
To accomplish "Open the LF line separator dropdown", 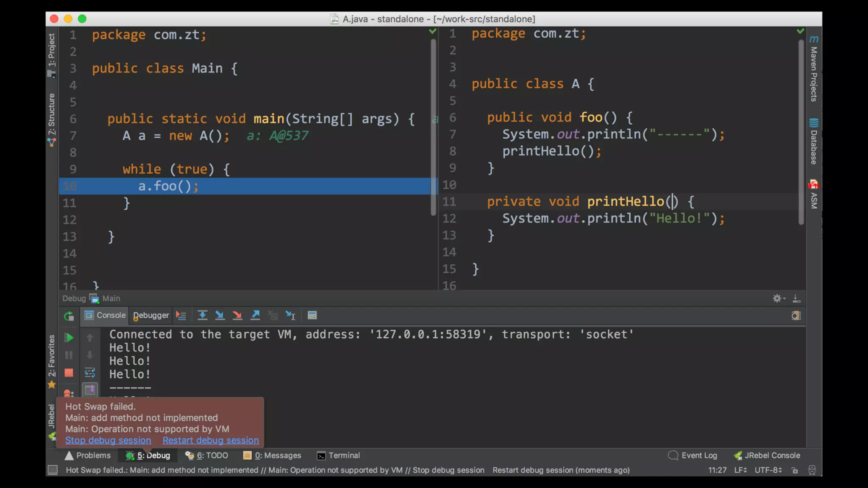I will pos(740,470).
